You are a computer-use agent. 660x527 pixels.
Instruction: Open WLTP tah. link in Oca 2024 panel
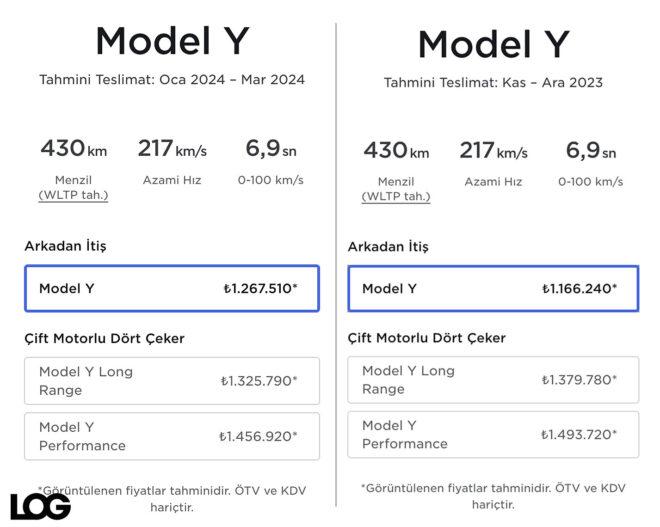tap(73, 195)
